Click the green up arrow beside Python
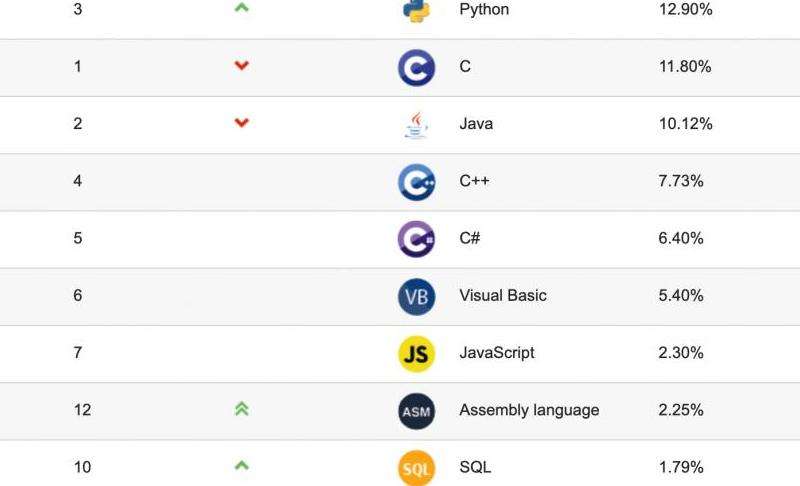This screenshot has width=800, height=486. tap(241, 9)
